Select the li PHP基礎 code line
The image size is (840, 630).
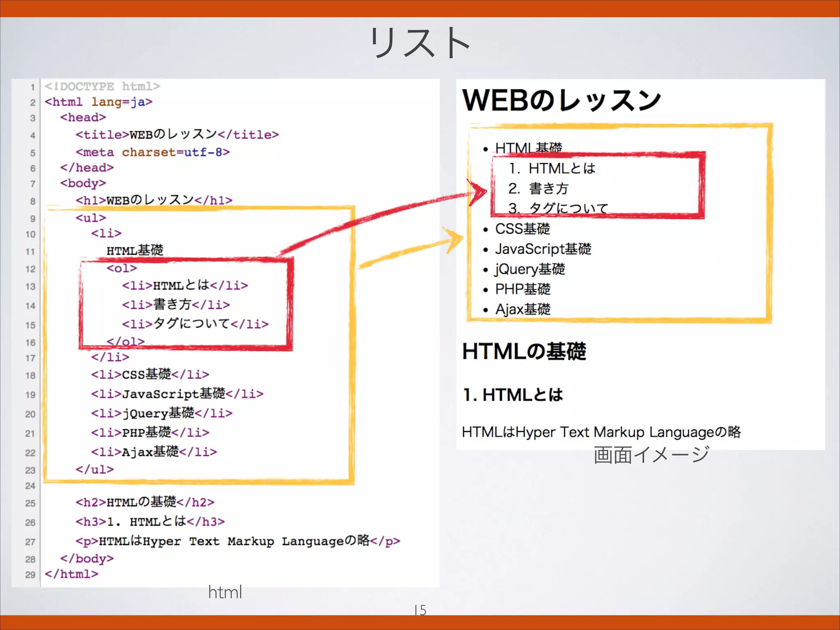150,432
